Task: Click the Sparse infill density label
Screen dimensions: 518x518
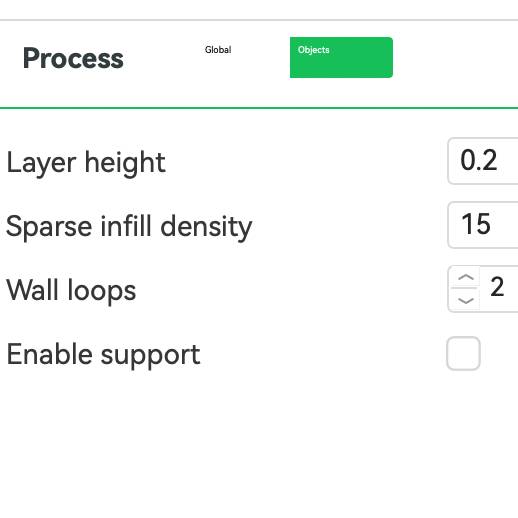Action: tap(129, 227)
